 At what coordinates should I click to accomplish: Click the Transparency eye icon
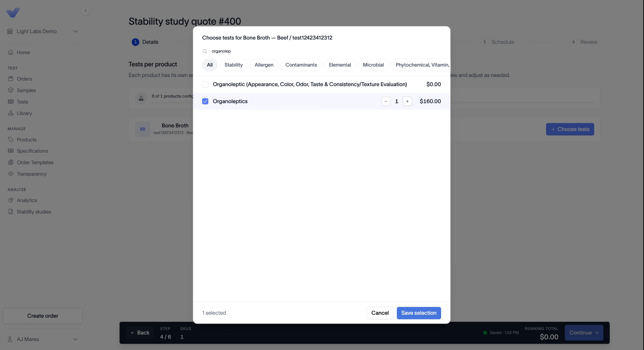11,174
